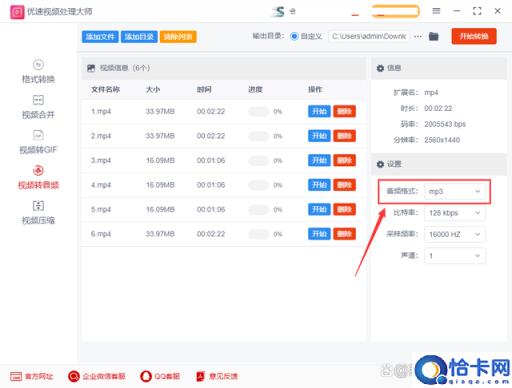Start converting 1.mp4
The image size is (512, 388).
[x=319, y=111]
